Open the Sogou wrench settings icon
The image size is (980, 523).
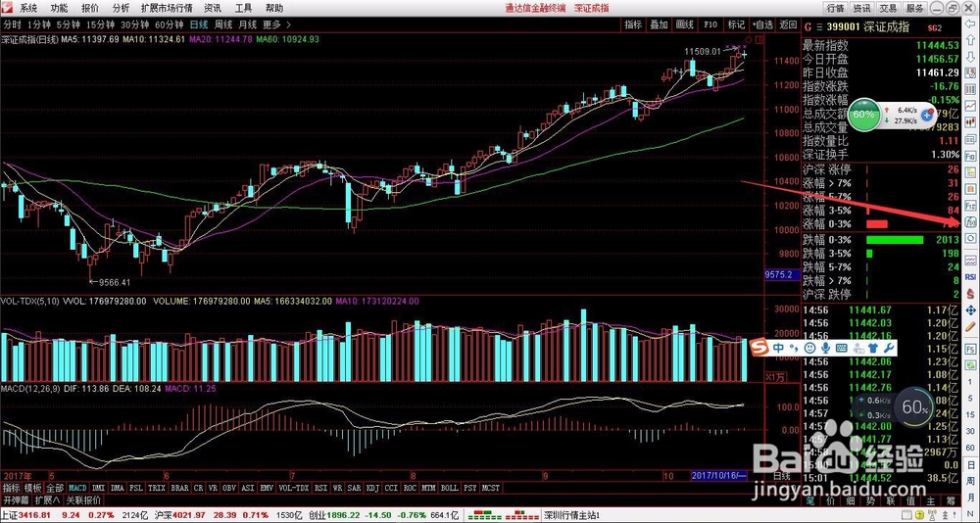pyautogui.click(x=889, y=348)
